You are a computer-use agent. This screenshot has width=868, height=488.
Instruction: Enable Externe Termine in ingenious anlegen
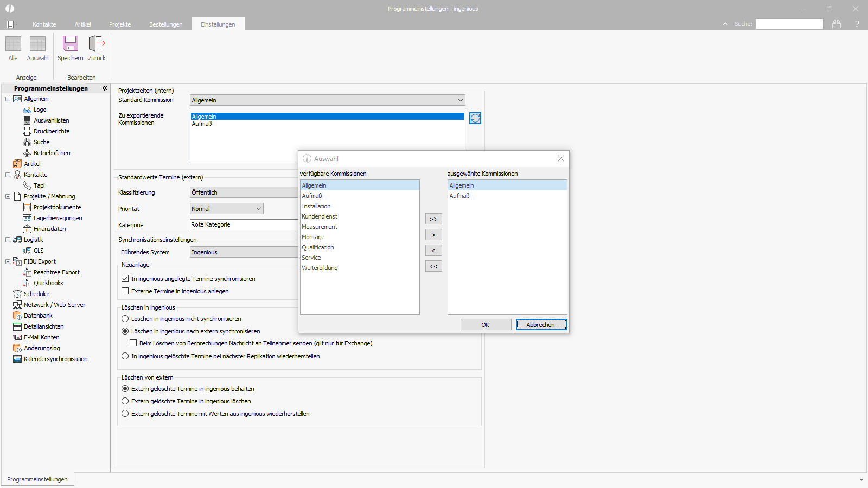[x=125, y=291]
